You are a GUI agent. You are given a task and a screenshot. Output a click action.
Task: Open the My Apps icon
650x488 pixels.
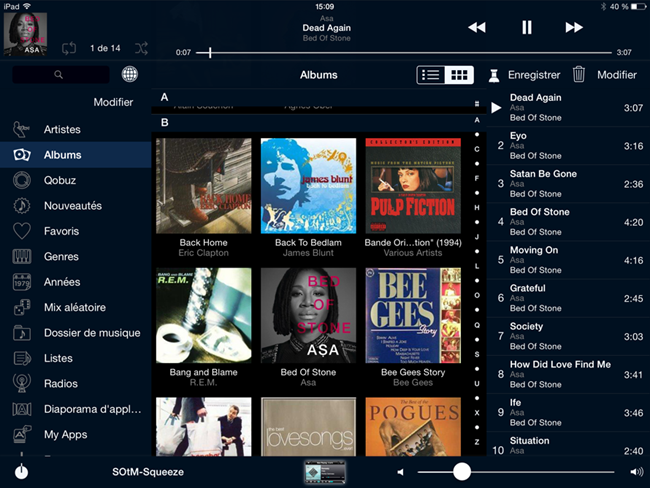(x=22, y=435)
